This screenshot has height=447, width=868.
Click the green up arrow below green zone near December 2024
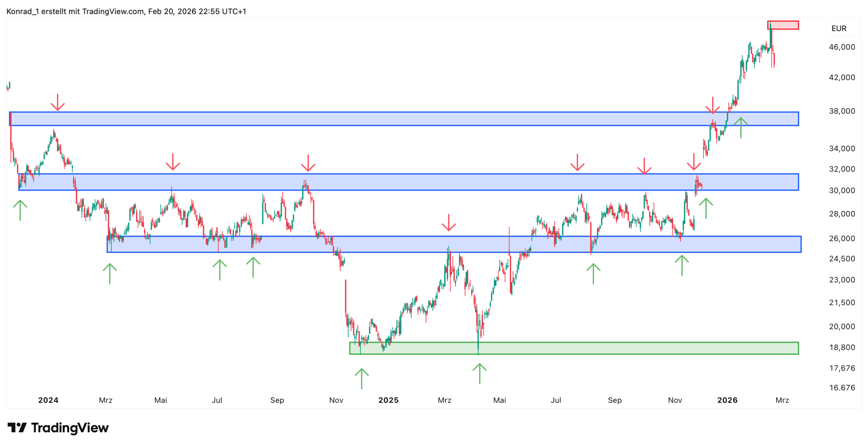coord(361,378)
